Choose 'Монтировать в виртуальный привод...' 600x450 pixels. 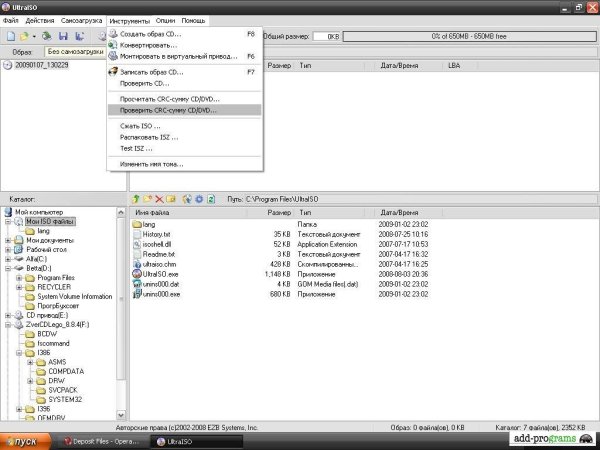[185, 56]
